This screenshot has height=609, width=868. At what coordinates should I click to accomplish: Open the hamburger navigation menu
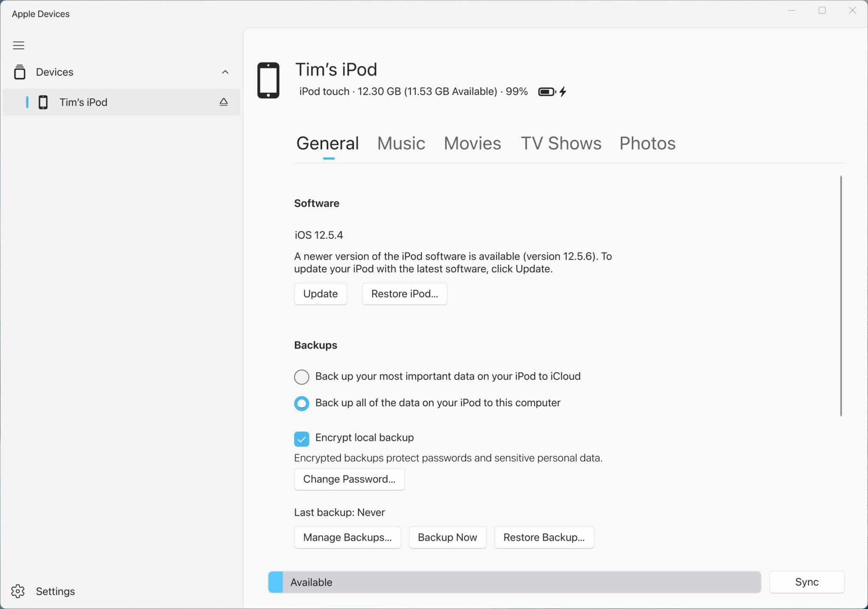(18, 45)
